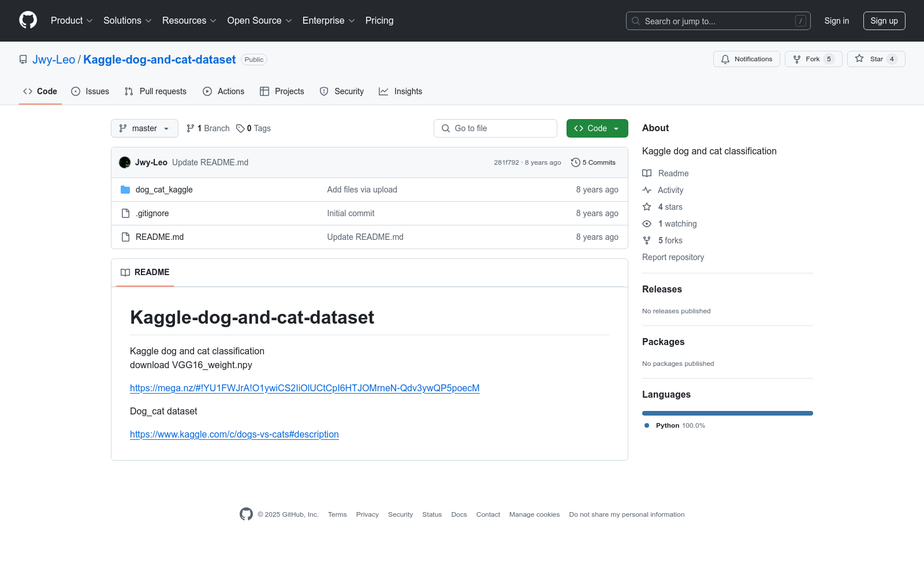Select the README tab header
Image resolution: width=924 pixels, height=578 pixels.
(x=145, y=272)
